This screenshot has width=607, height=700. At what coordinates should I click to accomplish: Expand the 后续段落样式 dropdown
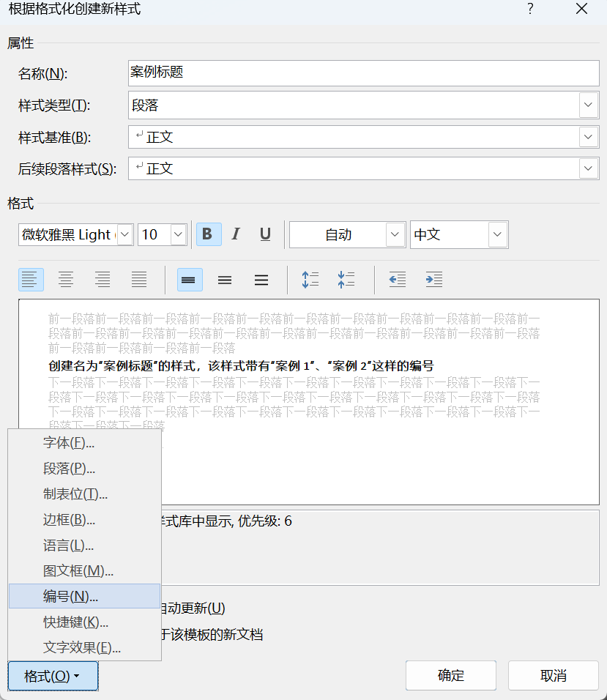[x=588, y=168]
